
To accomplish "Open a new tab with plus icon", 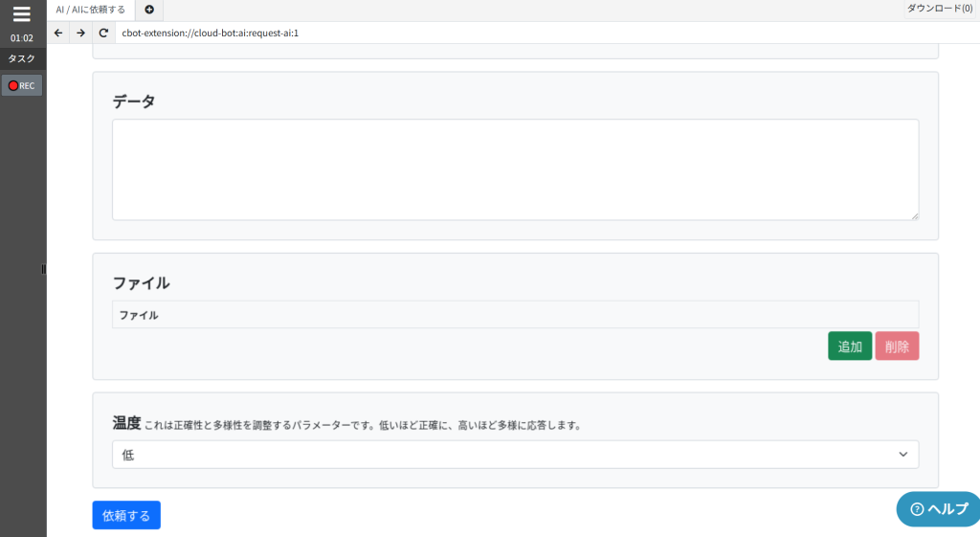I will (149, 10).
